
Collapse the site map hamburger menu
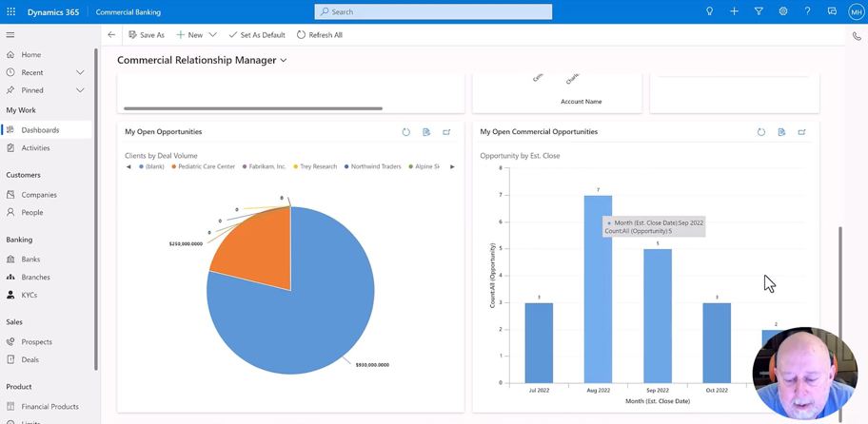10,35
